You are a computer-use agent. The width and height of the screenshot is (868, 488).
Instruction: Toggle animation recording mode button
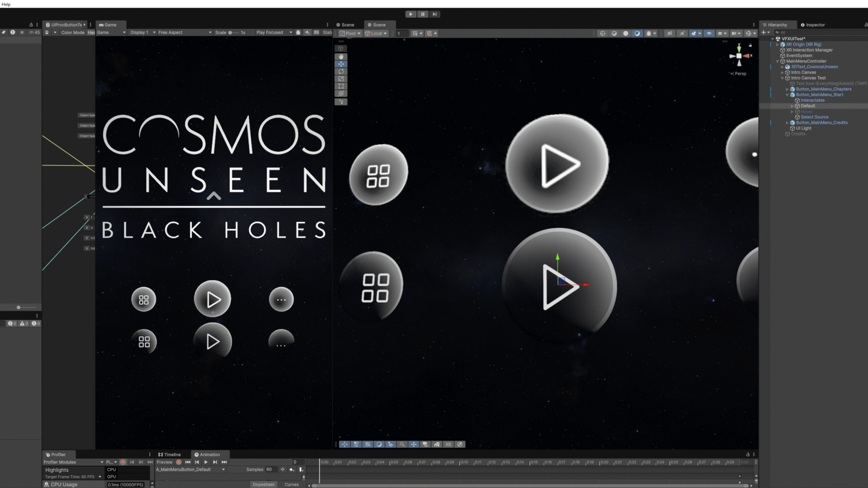(179, 462)
